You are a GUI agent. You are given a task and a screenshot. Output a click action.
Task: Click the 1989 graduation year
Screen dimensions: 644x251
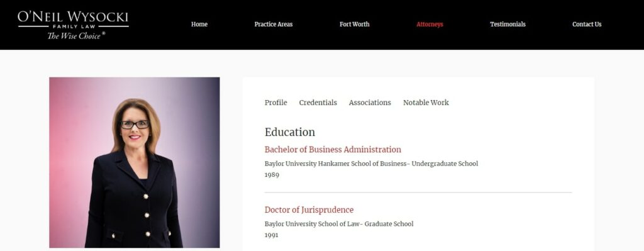point(272,175)
